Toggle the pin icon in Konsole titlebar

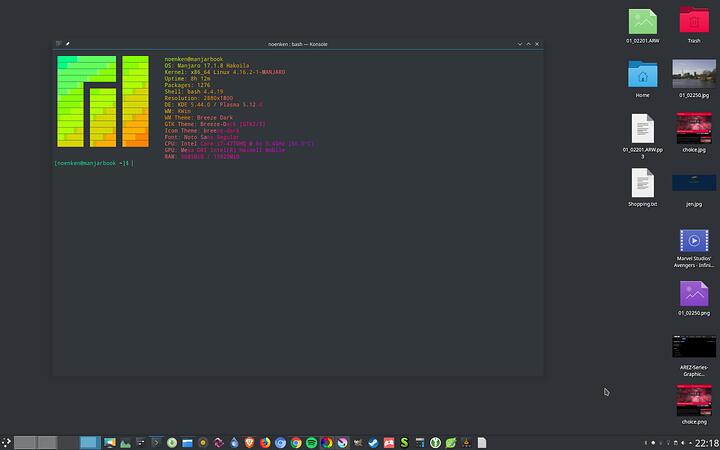[x=68, y=44]
